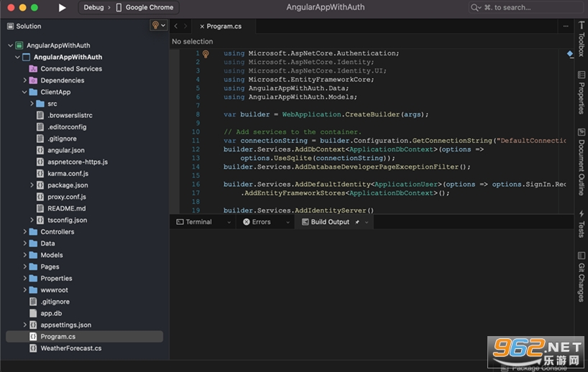Open the Toolbox side panel
The image size is (588, 372).
click(x=582, y=39)
